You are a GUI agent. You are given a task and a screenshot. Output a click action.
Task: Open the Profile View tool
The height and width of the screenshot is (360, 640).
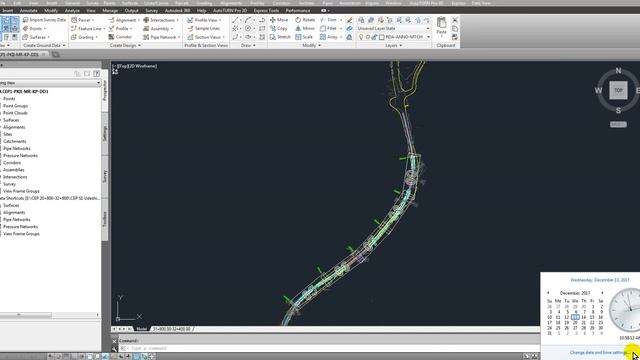204,20
